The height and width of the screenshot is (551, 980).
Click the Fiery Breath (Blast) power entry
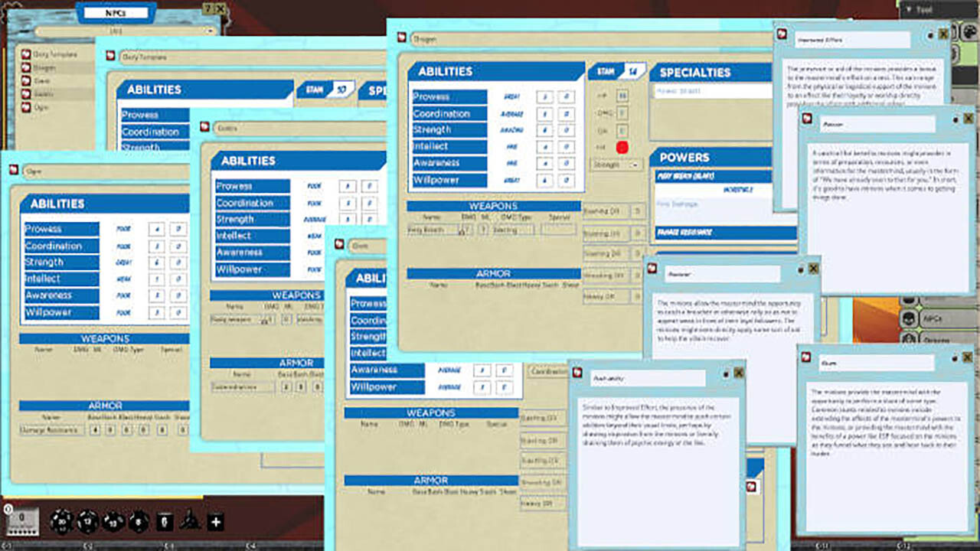coord(685,174)
